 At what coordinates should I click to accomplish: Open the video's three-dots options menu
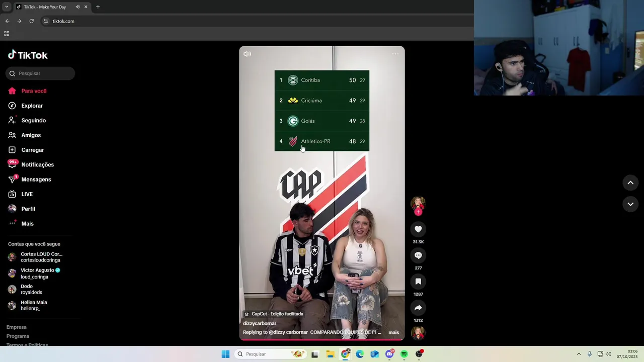395,54
